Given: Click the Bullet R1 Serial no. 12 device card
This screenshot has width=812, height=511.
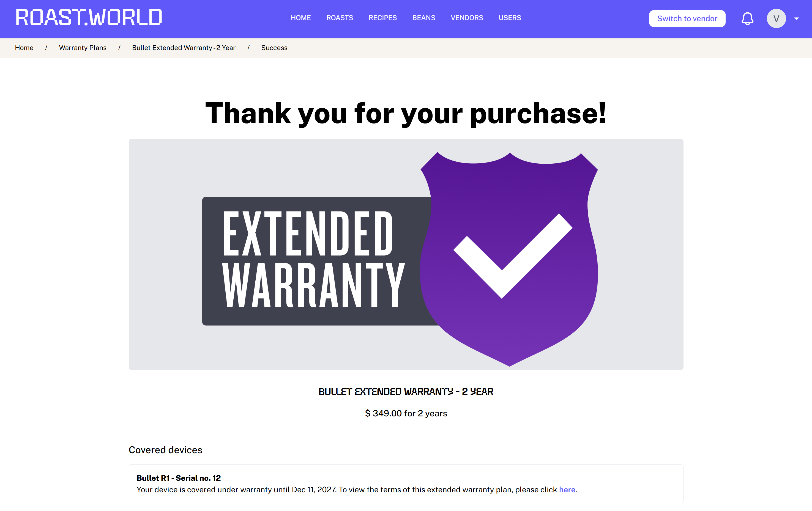Looking at the screenshot, I should [x=406, y=483].
